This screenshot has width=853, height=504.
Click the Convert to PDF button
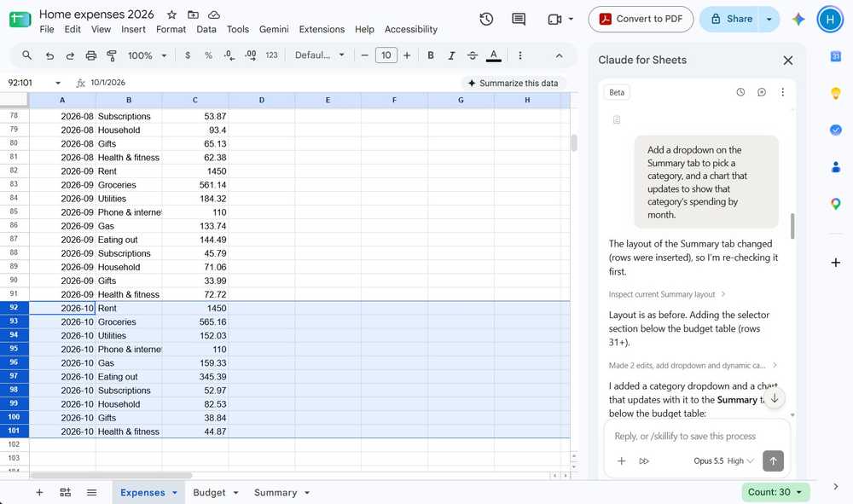click(x=641, y=19)
